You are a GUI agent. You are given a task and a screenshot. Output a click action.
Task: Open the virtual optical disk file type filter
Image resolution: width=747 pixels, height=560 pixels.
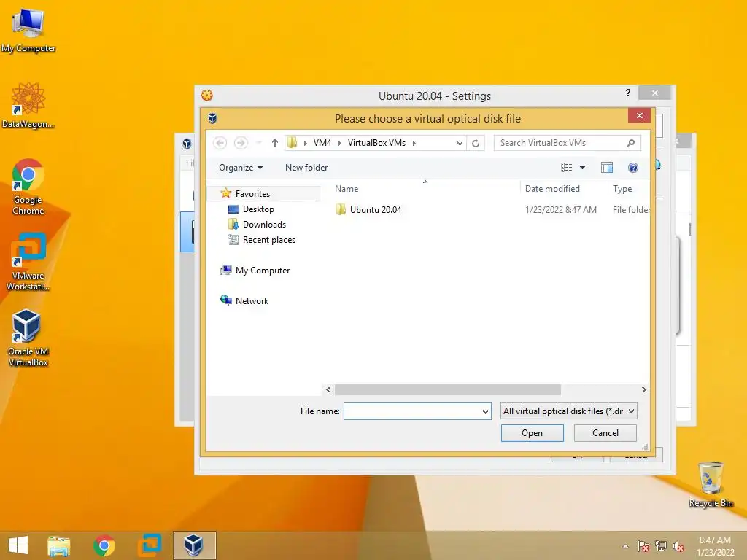pyautogui.click(x=568, y=411)
